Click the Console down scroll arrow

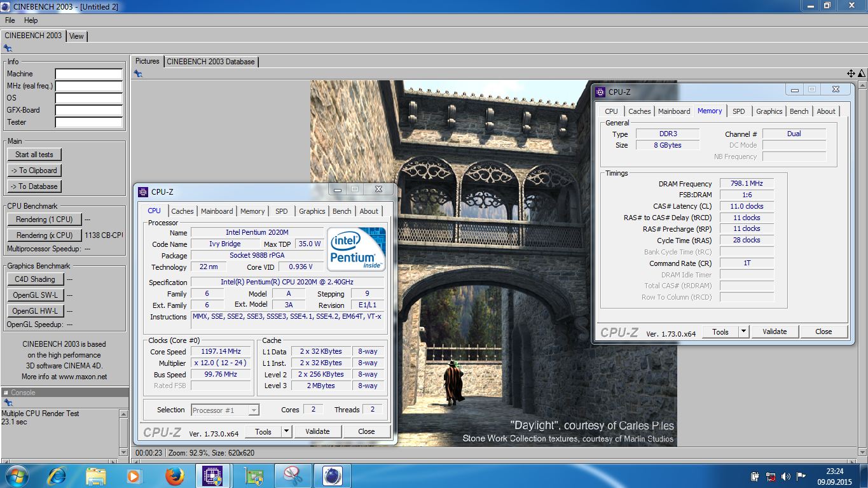123,452
